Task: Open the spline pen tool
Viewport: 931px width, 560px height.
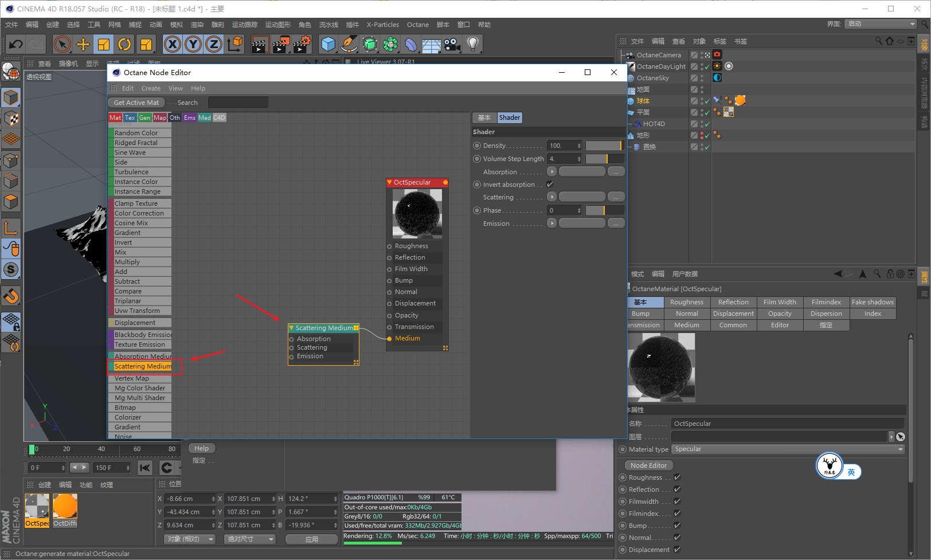Action: pos(349,44)
